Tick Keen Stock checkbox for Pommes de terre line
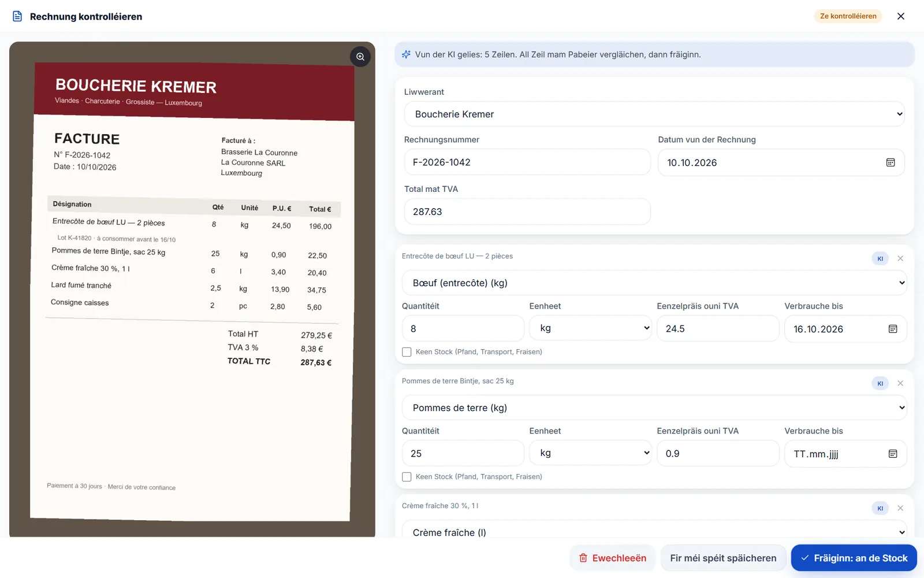924x578 pixels. [x=407, y=477]
